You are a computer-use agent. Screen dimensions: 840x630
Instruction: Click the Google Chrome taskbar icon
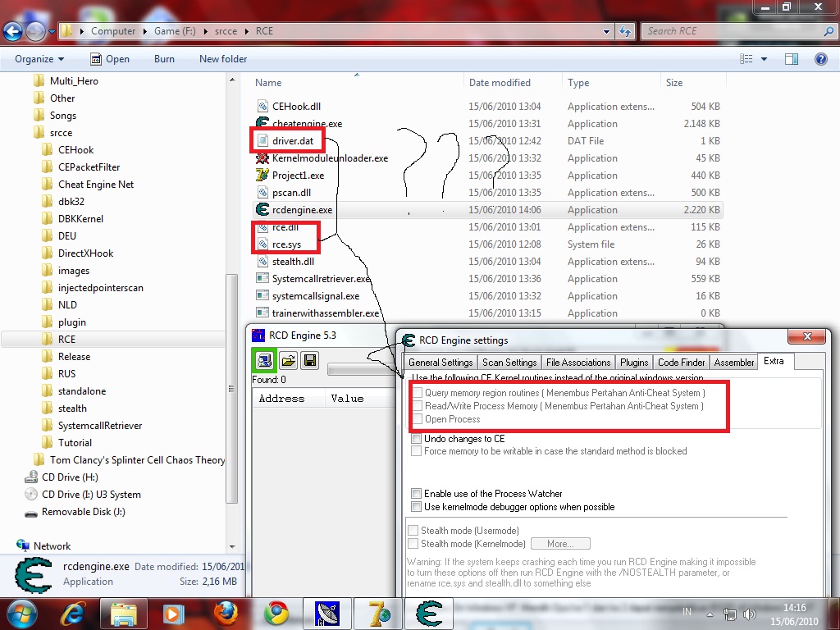pos(276,613)
